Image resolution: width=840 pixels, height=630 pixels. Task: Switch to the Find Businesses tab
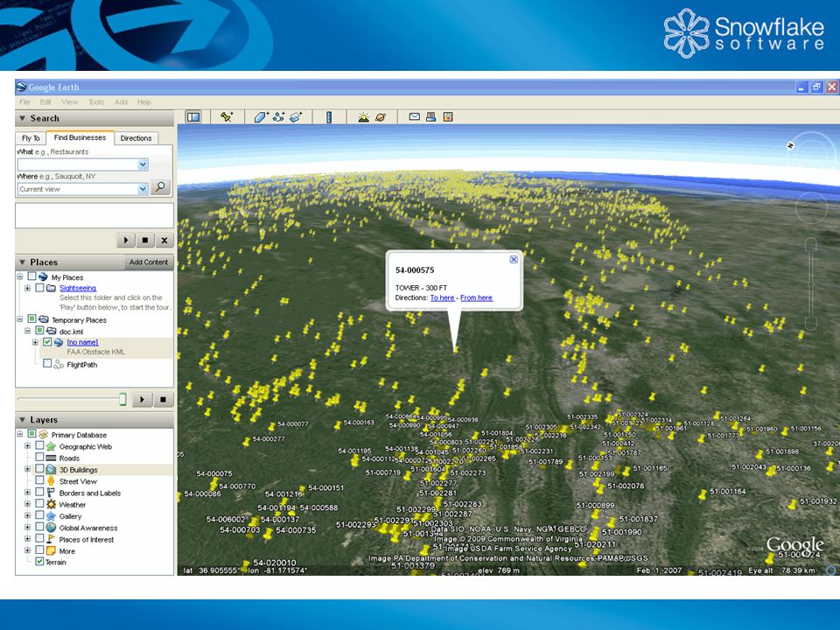pyautogui.click(x=80, y=137)
